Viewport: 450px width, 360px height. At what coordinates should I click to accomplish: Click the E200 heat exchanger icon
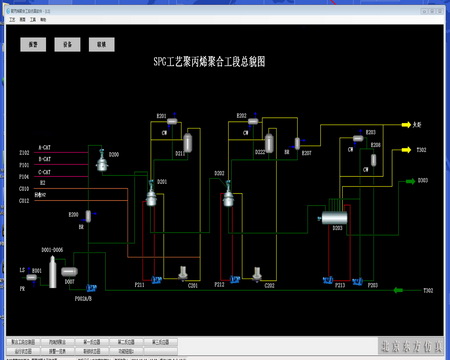point(88,216)
